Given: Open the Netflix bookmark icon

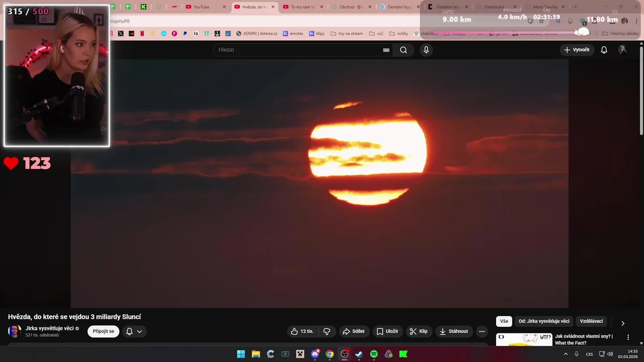Looking at the screenshot, I should (142, 34).
